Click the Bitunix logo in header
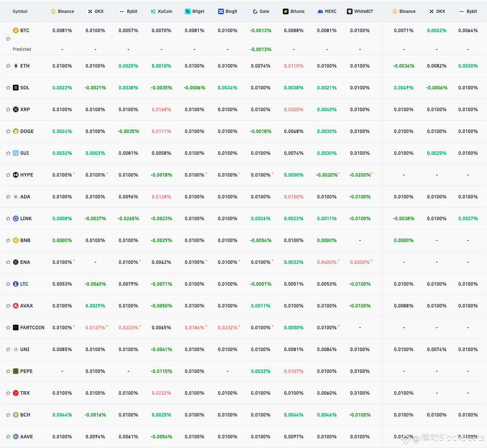The width and height of the screenshot is (487, 448). pos(286,11)
